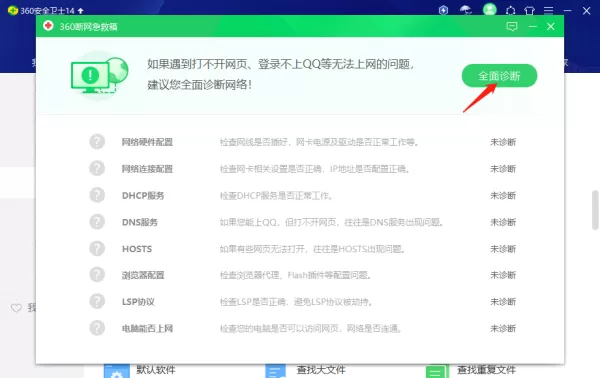Click the heart icon in 360安全卫士 sidebar
This screenshot has height=378, width=600.
(16, 308)
